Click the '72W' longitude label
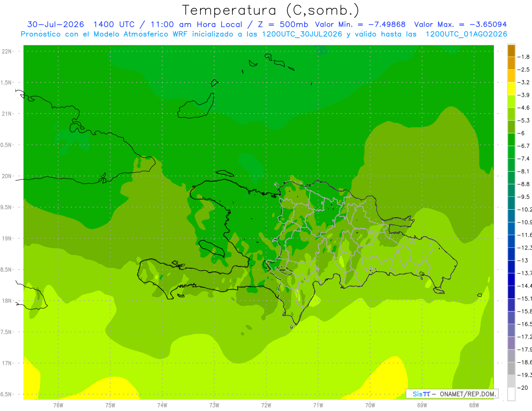 266,405
